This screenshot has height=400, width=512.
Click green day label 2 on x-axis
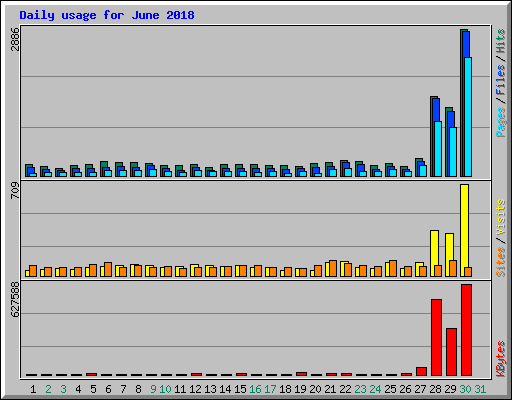coord(48,389)
